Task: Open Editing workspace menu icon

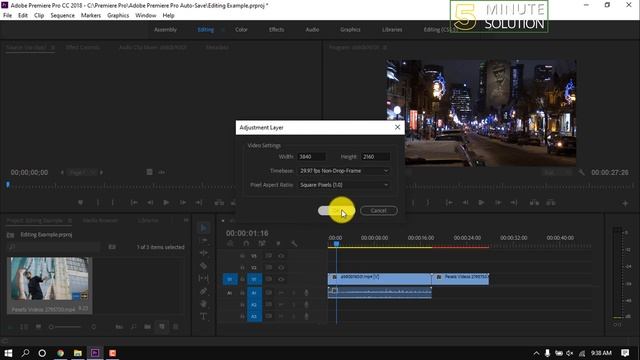Action: [222, 30]
